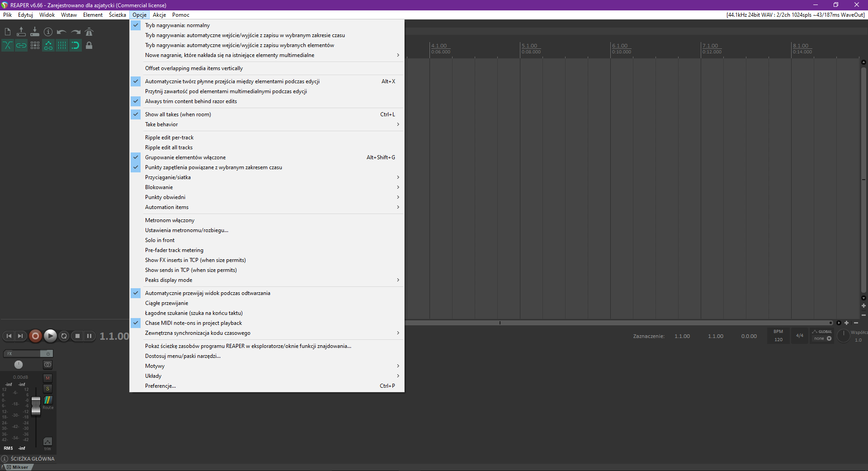Toggle 'Chase MIDI note-ons in project playback'
This screenshot has width=868, height=471.
(x=267, y=323)
